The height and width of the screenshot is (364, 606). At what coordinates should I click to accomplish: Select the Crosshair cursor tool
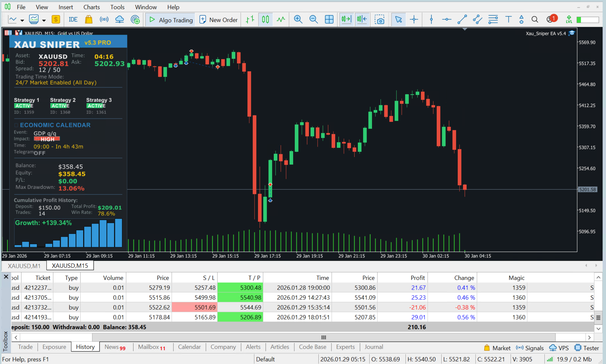414,19
